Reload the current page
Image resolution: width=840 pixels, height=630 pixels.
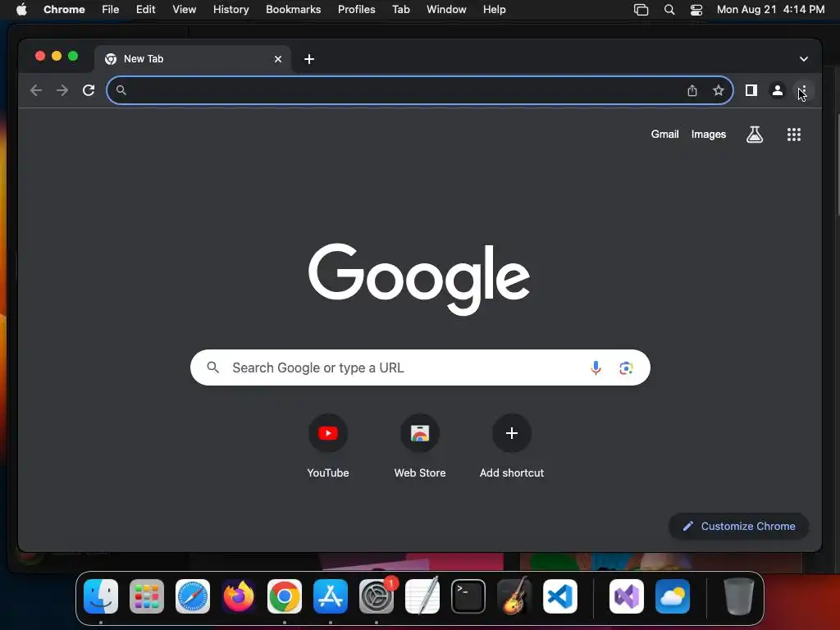[x=89, y=90]
